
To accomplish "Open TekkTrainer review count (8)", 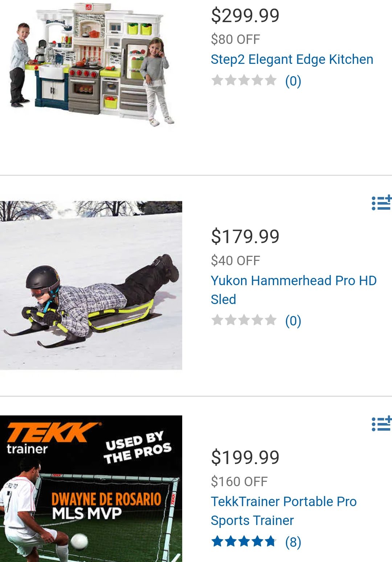I will (x=293, y=542).
